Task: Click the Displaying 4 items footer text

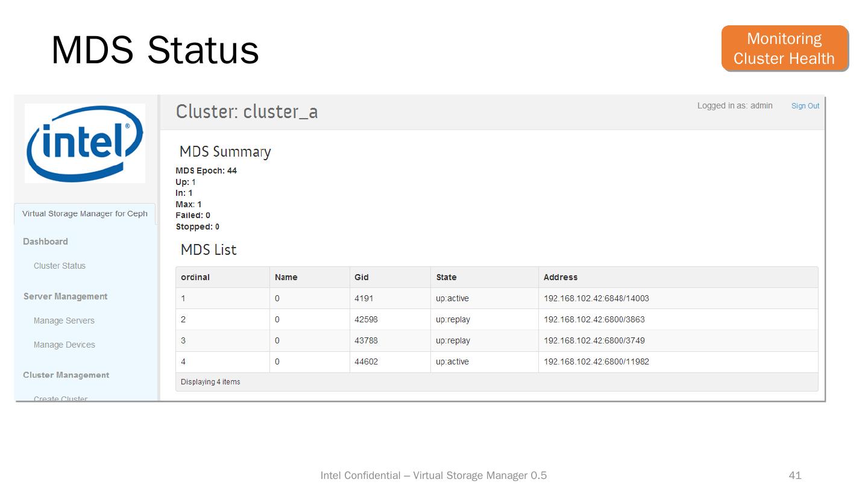Action: pyautogui.click(x=210, y=381)
